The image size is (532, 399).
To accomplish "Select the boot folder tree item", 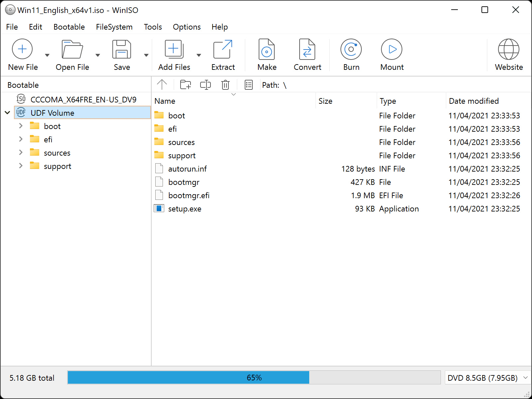I will [52, 126].
